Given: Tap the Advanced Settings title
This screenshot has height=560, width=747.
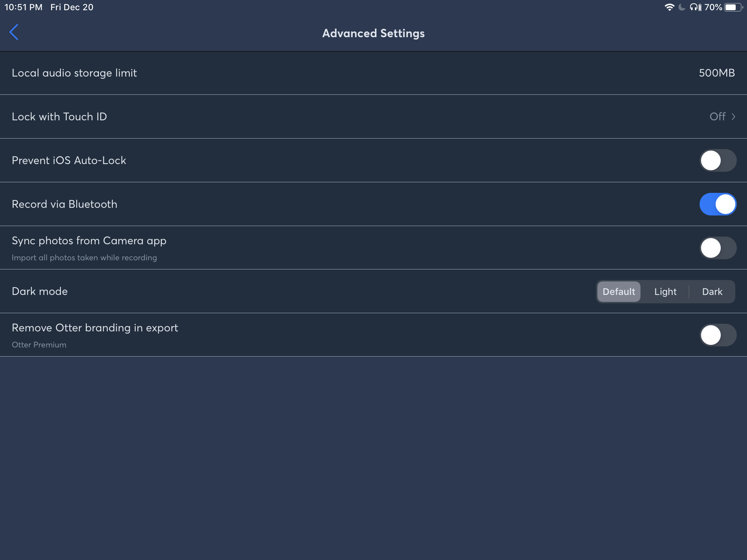Looking at the screenshot, I should (373, 33).
